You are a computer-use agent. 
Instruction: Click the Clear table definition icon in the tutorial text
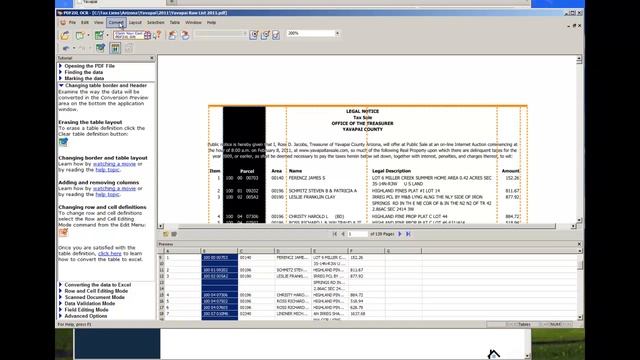(x=63, y=142)
